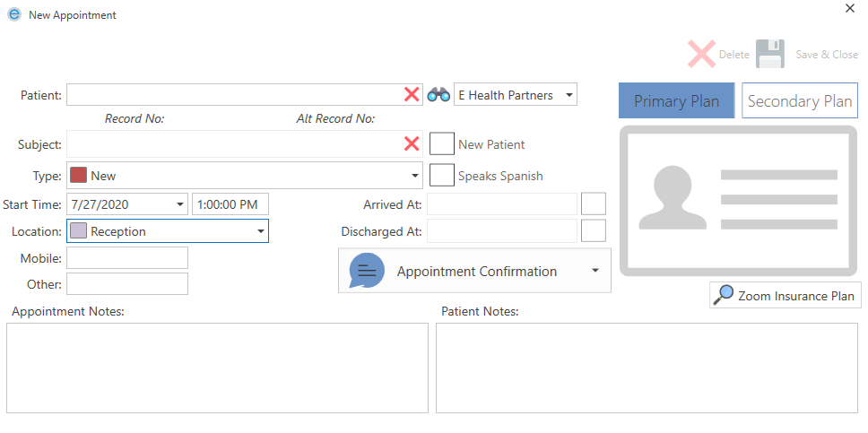Open the Start Time date picker arrow

point(180,204)
